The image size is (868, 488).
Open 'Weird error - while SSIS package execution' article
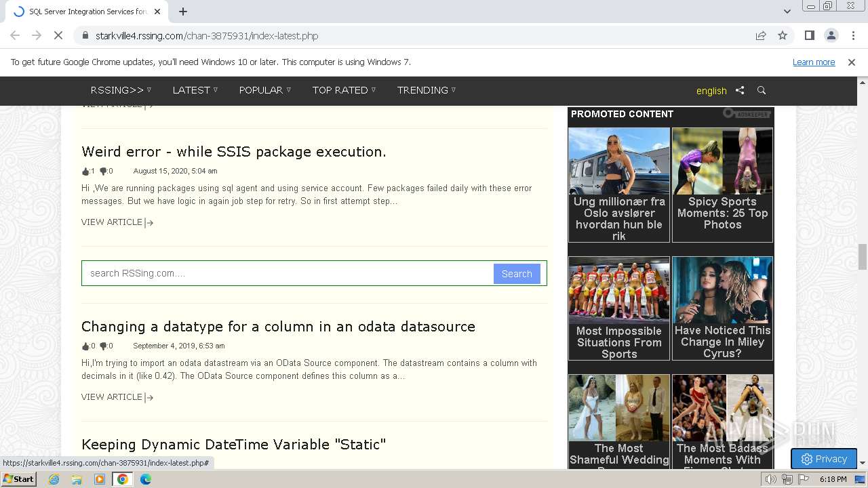234,152
